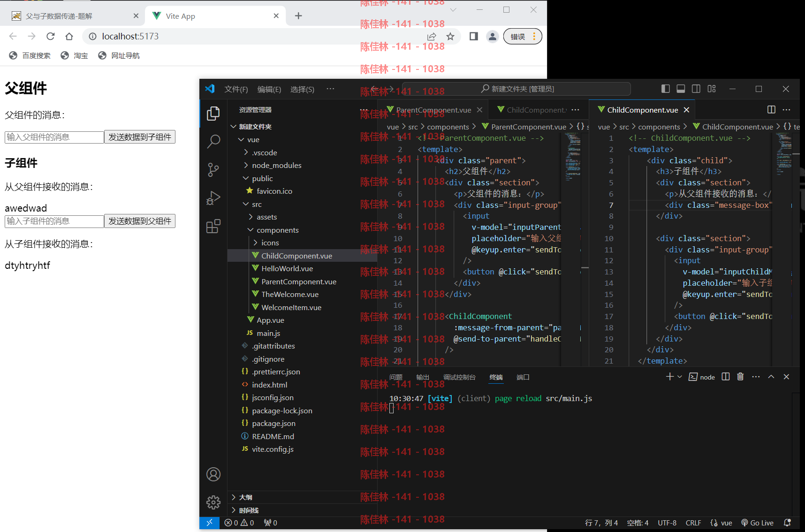Kill the terminal with the trash icon
This screenshot has width=805, height=532.
click(740, 377)
